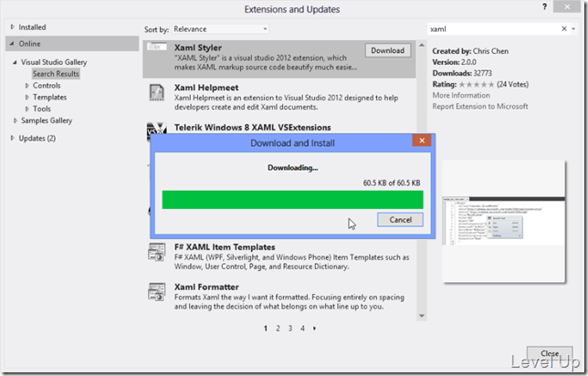Select the Online category label
This screenshot has height=376, width=588.
29,44
